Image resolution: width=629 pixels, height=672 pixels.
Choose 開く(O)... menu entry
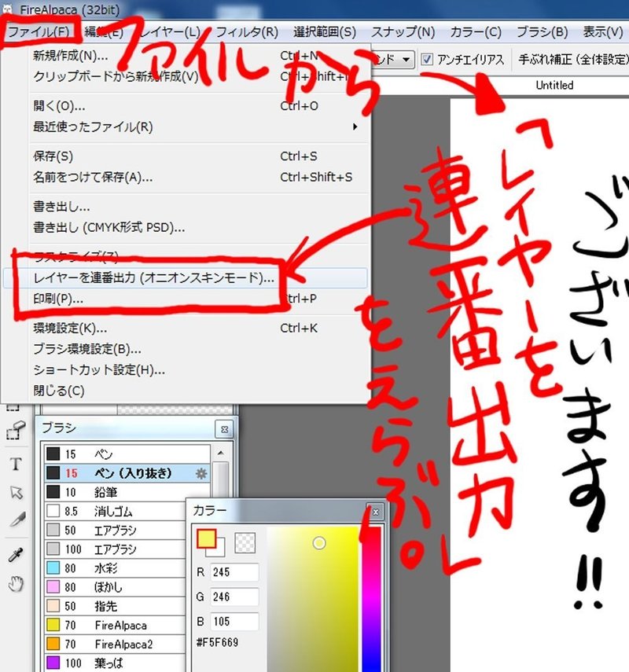186,106
